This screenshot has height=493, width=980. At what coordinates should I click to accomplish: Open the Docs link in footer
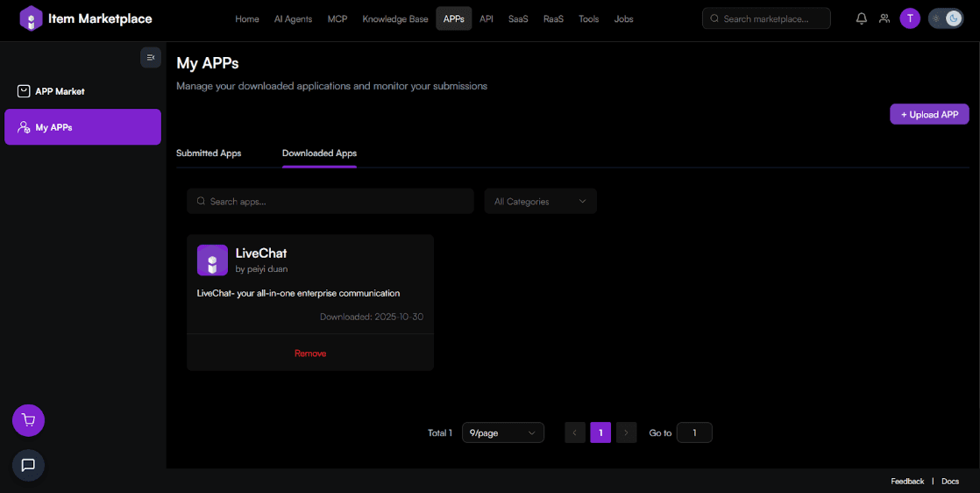[x=950, y=481]
